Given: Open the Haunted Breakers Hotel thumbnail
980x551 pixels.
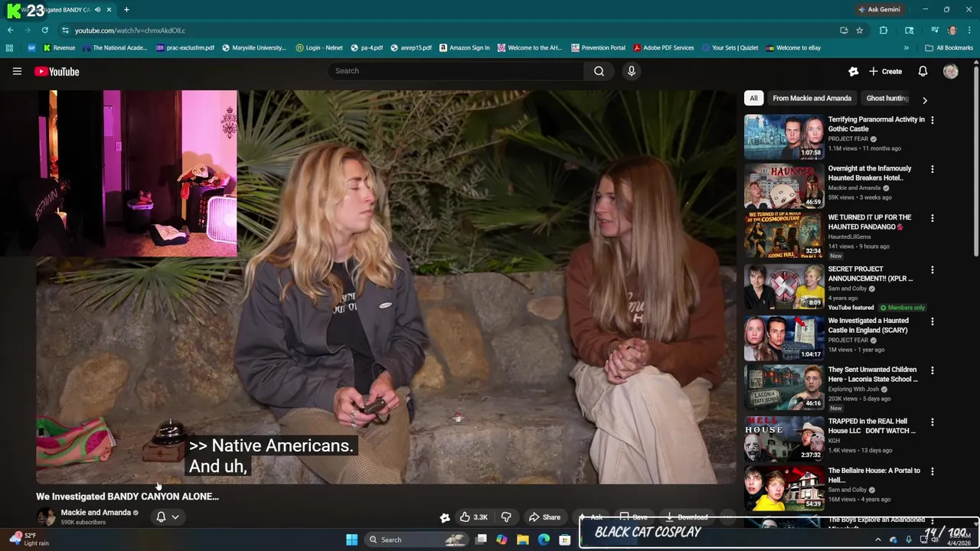Looking at the screenshot, I should [784, 185].
